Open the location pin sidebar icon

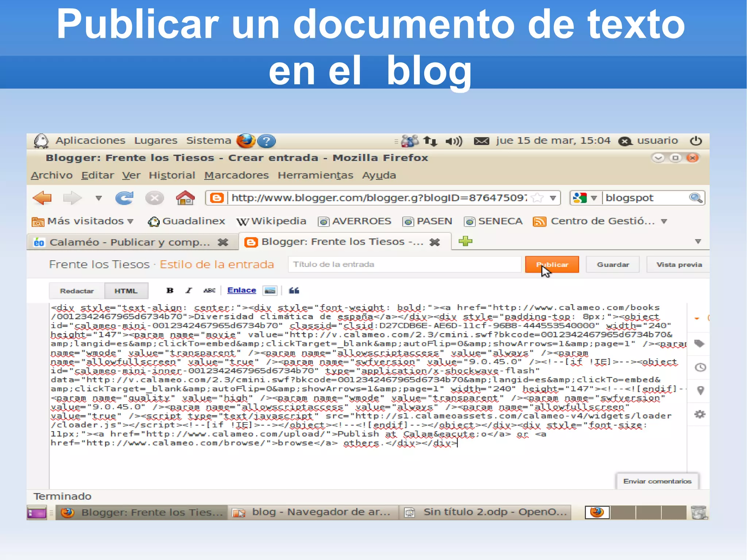pyautogui.click(x=700, y=390)
